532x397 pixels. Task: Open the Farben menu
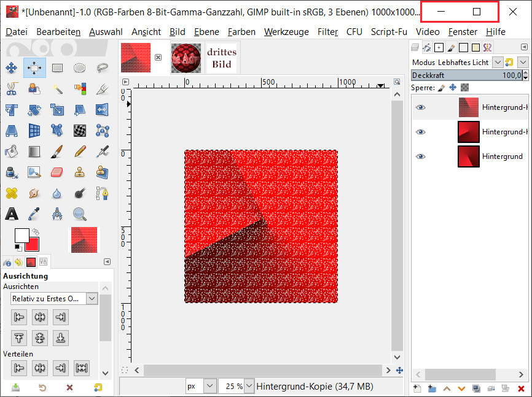click(x=241, y=32)
